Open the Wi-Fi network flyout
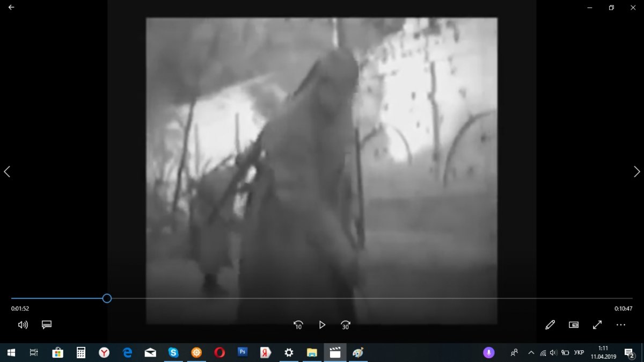 pos(543,353)
